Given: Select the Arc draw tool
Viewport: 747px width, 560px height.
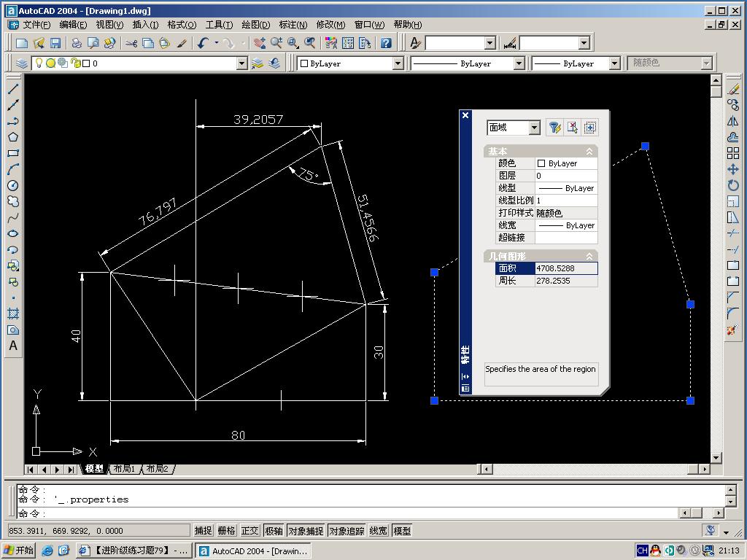Looking at the screenshot, I should coord(13,169).
